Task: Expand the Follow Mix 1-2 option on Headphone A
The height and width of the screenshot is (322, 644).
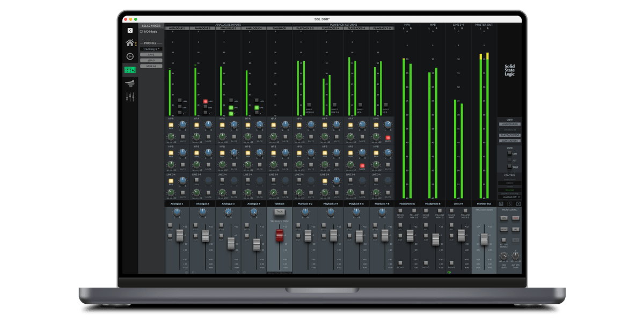Action: pyautogui.click(x=414, y=210)
